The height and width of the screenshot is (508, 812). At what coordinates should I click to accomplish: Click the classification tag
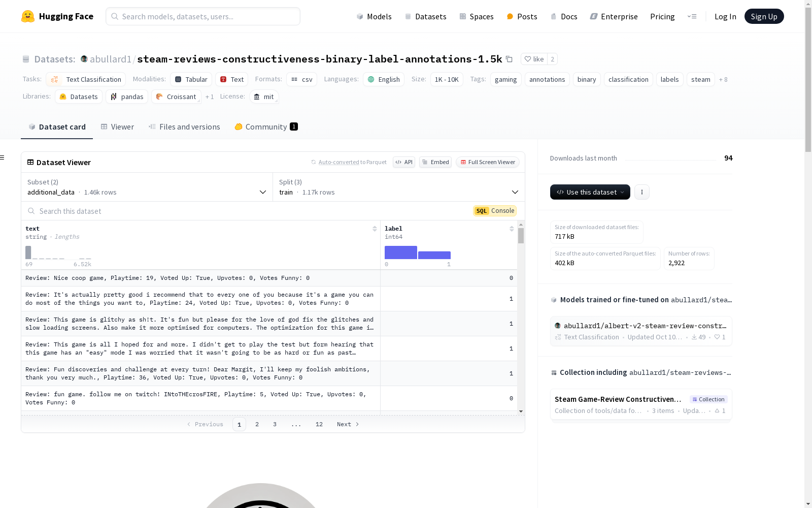tap(628, 79)
